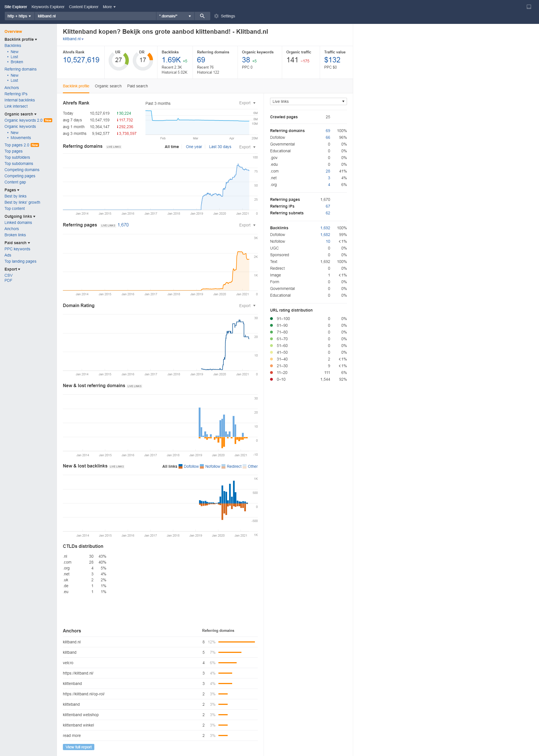Click the Referring pages count 1,670 link
Screen dimensions: 539x756
[x=123, y=225]
